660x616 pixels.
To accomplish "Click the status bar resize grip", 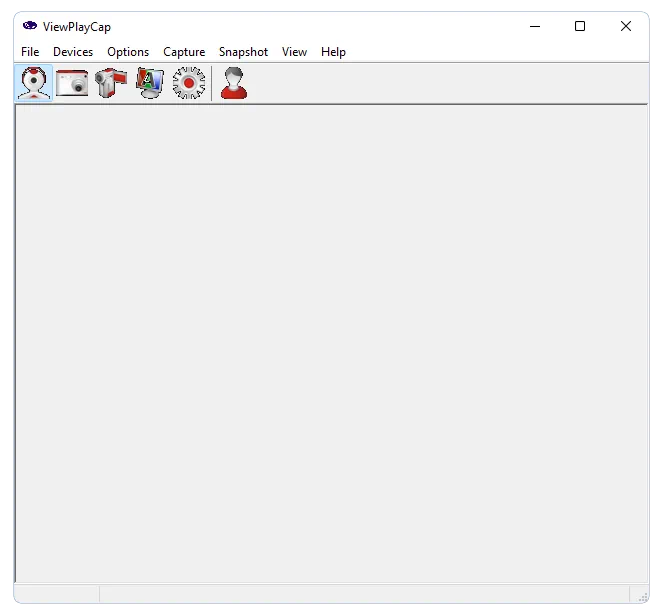I will (642, 597).
